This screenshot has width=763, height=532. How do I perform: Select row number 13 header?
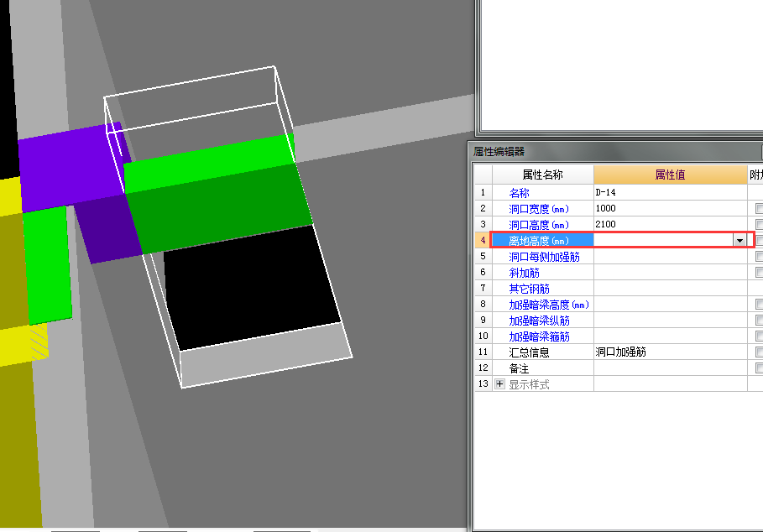coord(483,383)
